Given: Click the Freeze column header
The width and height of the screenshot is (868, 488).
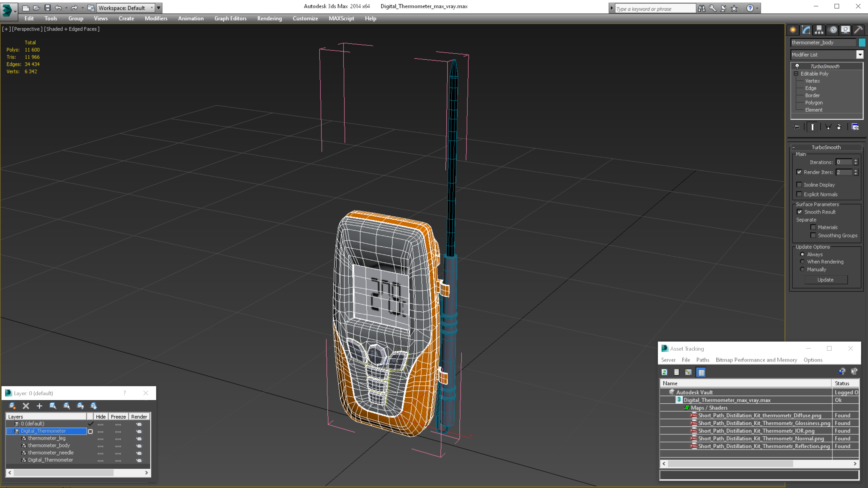Looking at the screenshot, I should tap(118, 417).
